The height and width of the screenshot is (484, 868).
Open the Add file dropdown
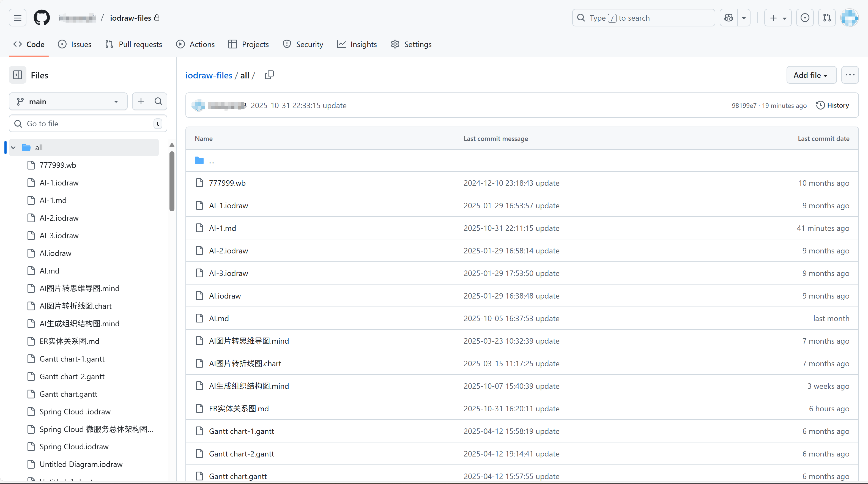pyautogui.click(x=811, y=75)
